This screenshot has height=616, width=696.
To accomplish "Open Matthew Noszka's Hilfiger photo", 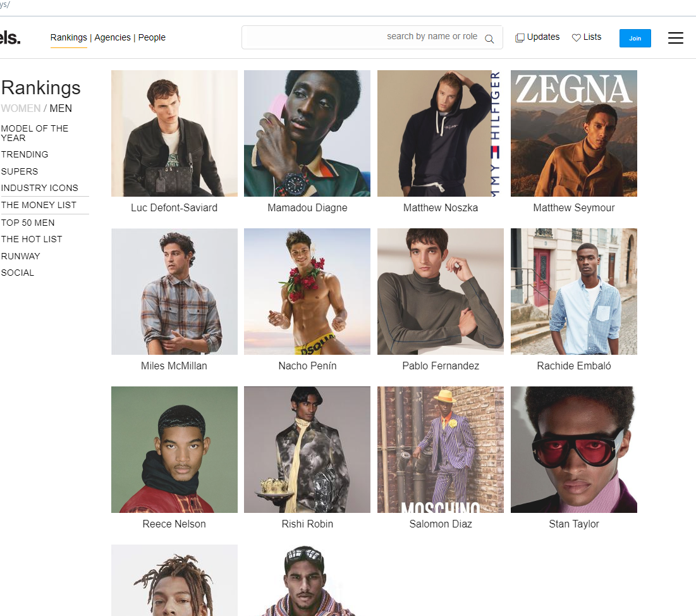I will [x=441, y=133].
